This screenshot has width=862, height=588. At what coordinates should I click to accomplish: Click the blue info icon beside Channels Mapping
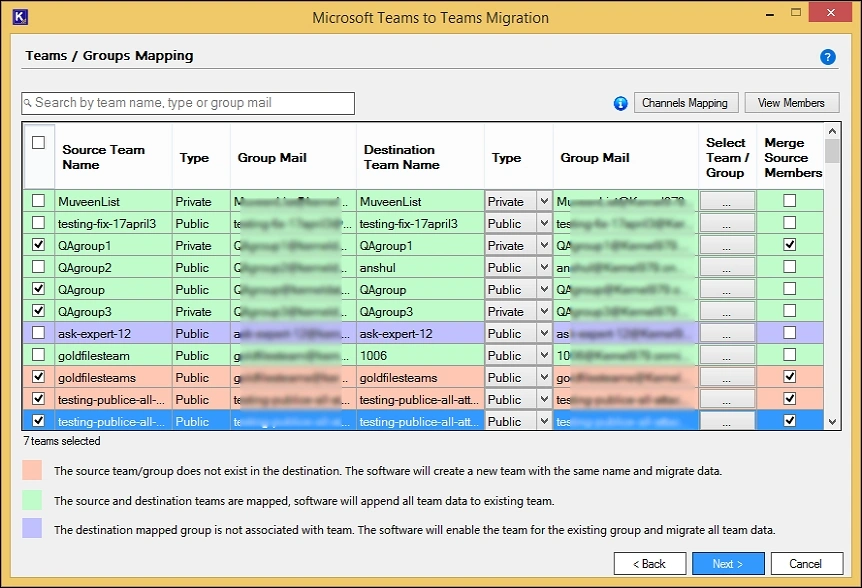(x=620, y=103)
